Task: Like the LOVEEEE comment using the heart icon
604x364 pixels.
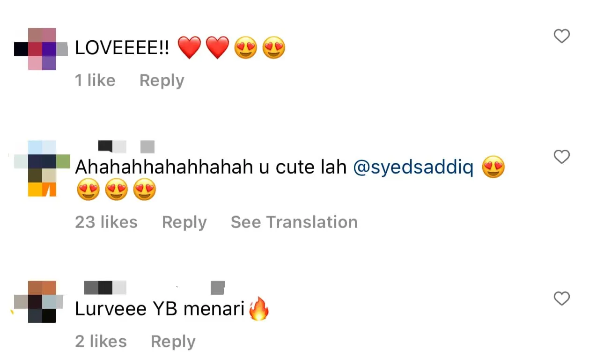Action: click(x=561, y=36)
